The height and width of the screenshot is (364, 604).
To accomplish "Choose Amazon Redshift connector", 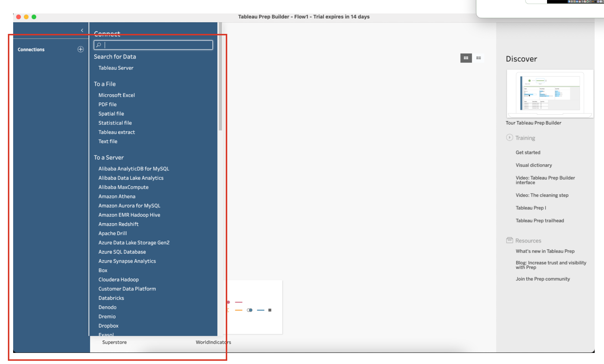I will (x=118, y=224).
